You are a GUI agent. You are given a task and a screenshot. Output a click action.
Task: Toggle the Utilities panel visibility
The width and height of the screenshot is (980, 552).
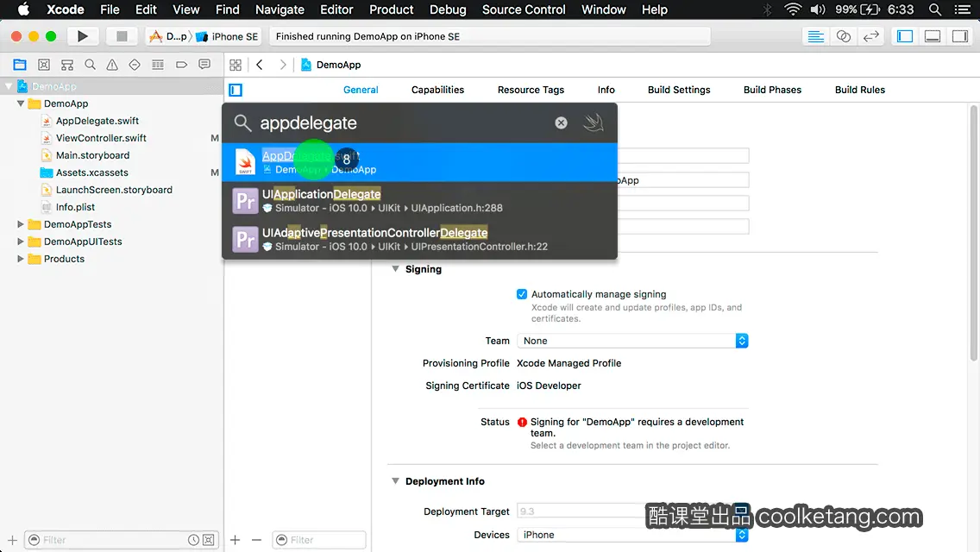tap(960, 36)
